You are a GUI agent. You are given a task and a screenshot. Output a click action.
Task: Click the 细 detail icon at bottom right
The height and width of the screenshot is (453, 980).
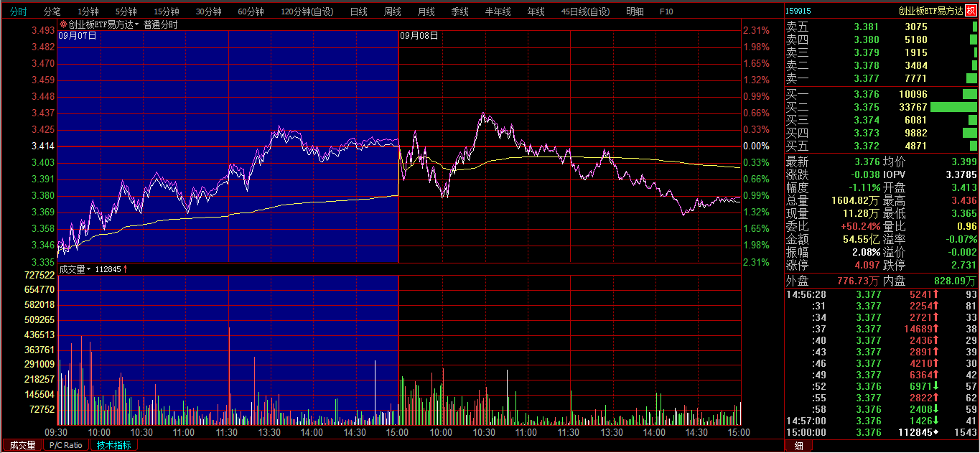(x=798, y=446)
